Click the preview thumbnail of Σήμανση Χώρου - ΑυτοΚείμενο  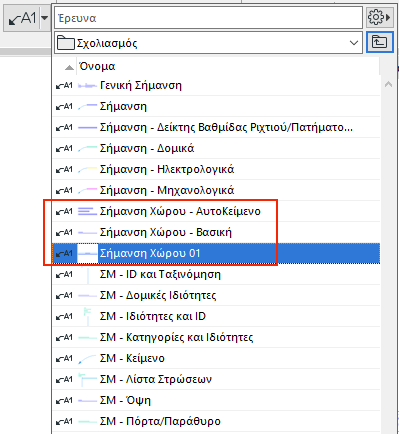click(x=88, y=211)
